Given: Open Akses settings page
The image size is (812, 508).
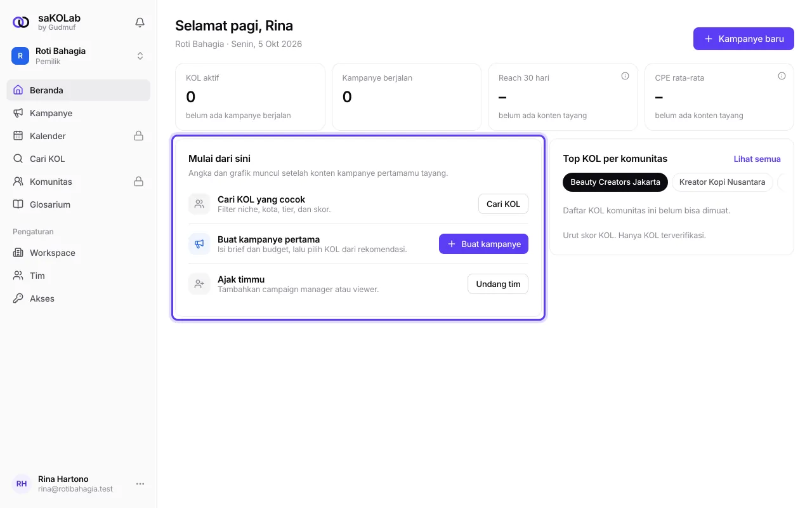Looking at the screenshot, I should [79, 298].
